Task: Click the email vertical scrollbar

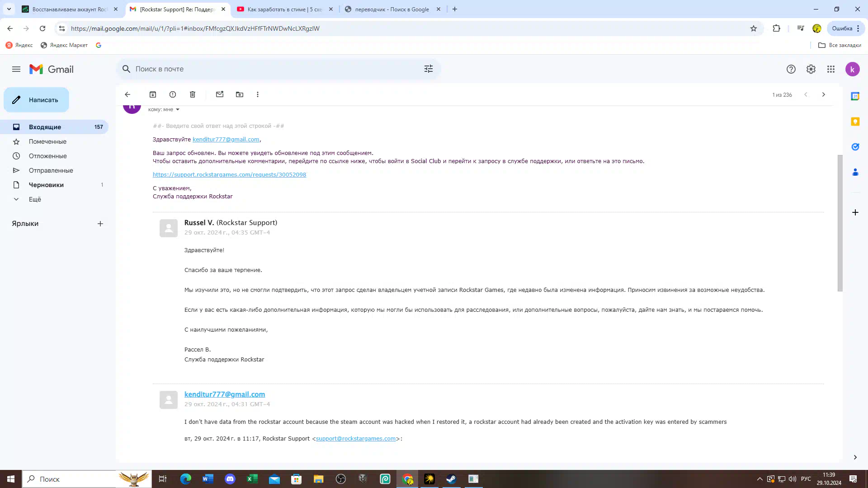Action: click(840, 223)
